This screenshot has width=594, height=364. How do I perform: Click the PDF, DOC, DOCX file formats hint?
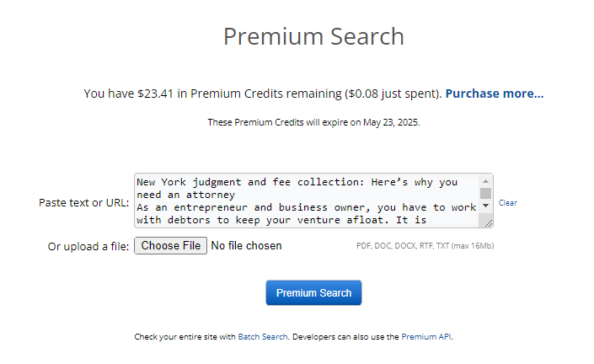425,246
